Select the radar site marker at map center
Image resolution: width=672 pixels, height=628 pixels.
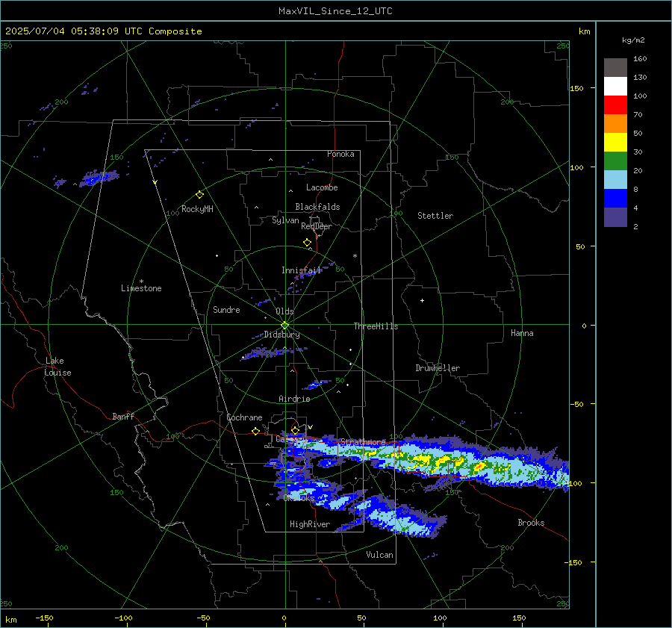tap(285, 326)
